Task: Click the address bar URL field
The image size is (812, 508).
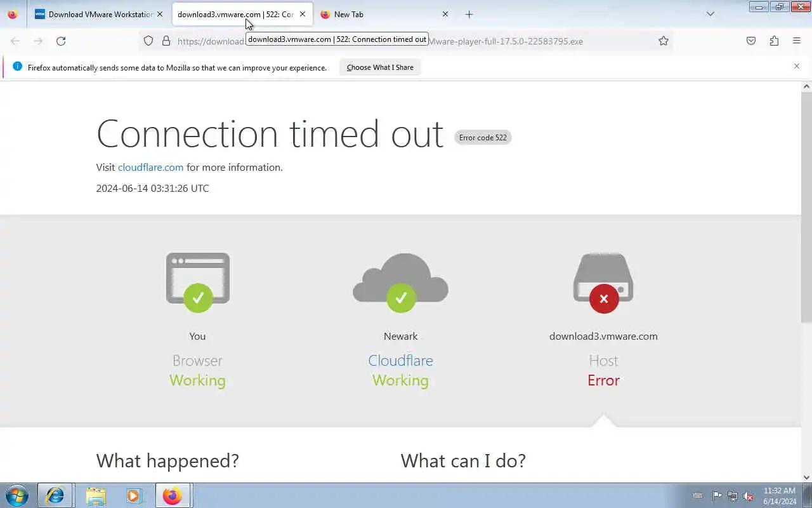Action: (406, 41)
